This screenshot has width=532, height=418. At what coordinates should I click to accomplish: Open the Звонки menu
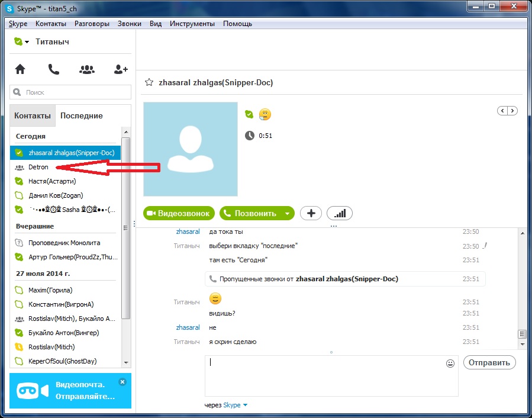(130, 24)
